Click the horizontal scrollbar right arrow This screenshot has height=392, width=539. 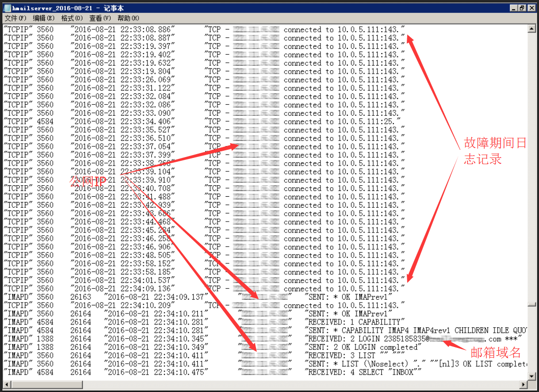(524, 384)
